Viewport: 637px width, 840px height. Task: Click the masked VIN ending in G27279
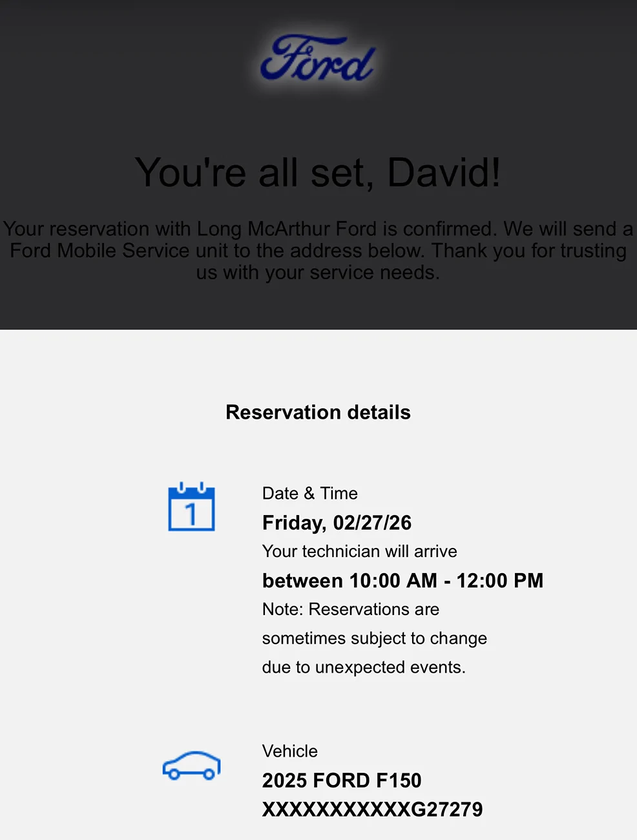tap(372, 810)
